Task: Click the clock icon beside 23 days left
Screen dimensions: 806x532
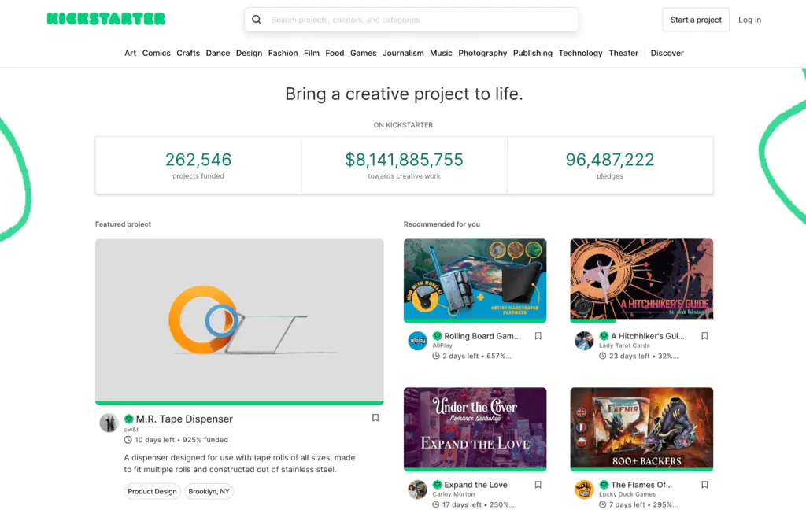Action: 602,356
